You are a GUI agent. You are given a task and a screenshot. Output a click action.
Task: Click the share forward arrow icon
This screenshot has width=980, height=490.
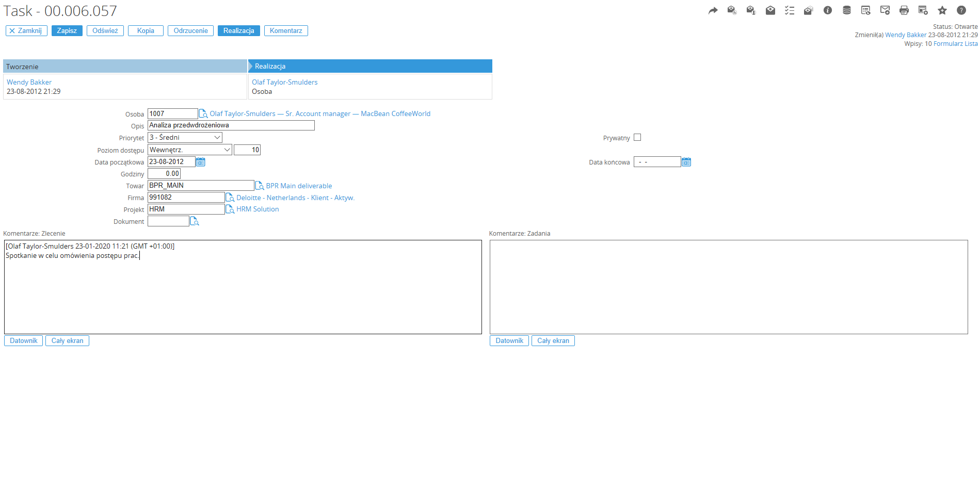click(713, 10)
